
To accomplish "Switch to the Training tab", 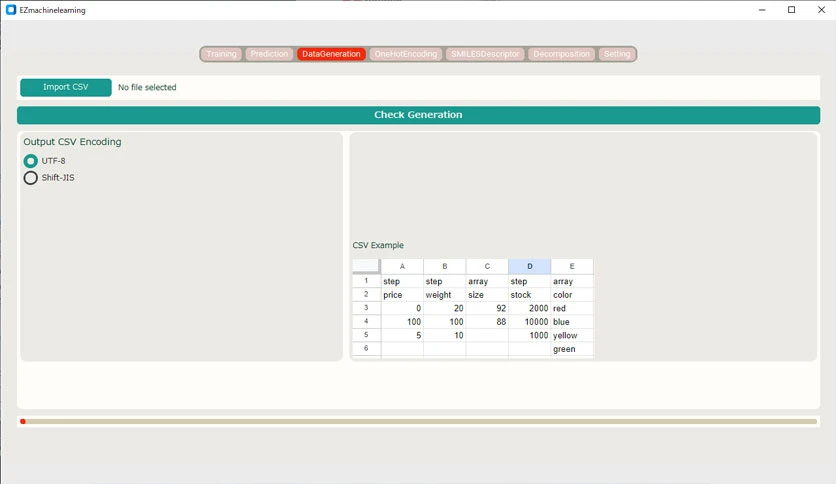I will 221,54.
